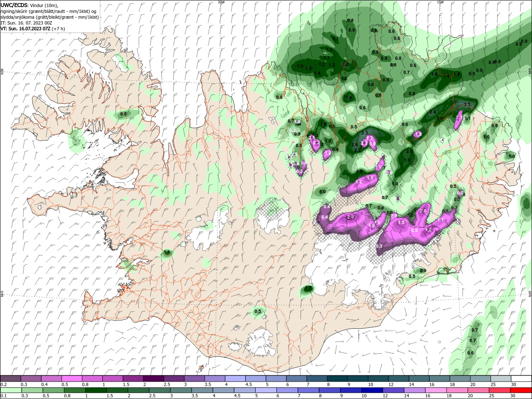Click the 'Vindur (10m)' header text

coord(44,5)
